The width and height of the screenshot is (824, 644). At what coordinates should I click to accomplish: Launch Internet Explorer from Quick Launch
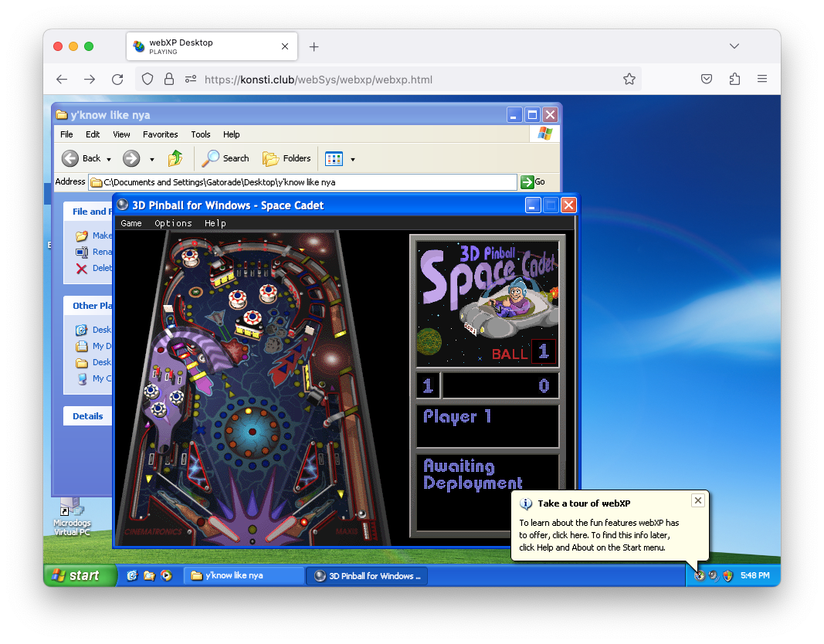click(x=132, y=575)
